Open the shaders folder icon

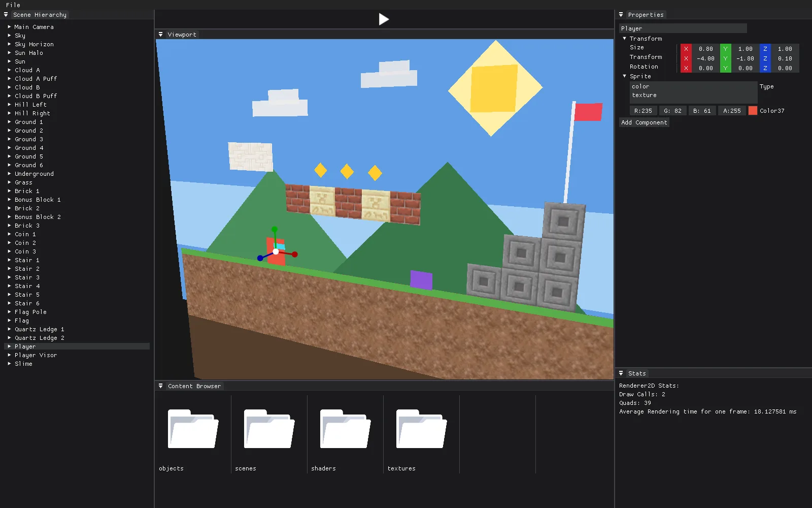[345, 429]
